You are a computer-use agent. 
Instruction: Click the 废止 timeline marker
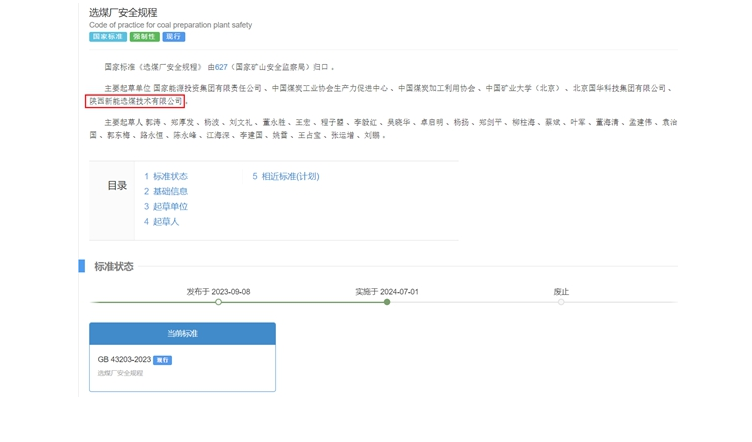click(561, 302)
